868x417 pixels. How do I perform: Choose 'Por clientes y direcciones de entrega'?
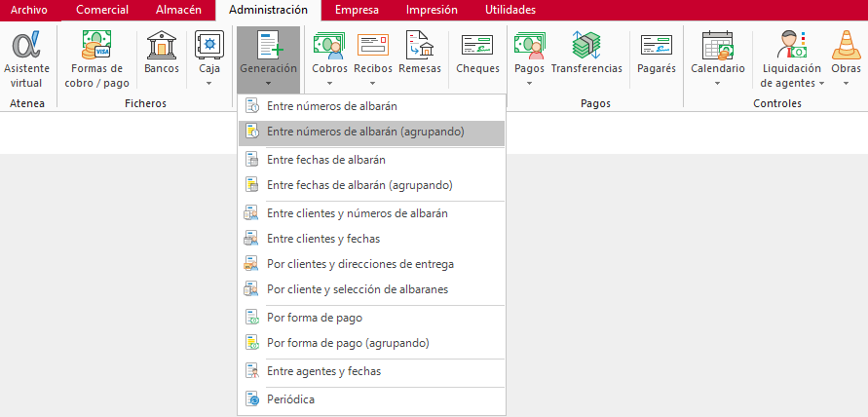[371, 264]
